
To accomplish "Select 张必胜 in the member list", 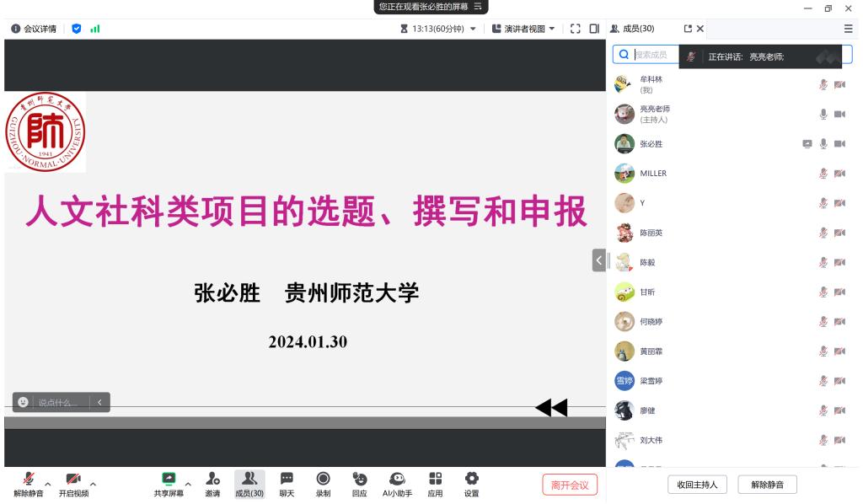I will click(x=651, y=144).
